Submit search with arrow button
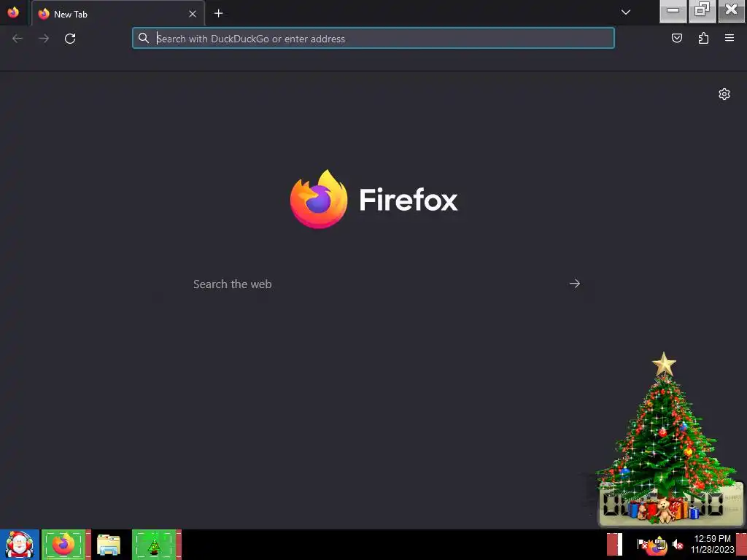Image resolution: width=747 pixels, height=560 pixels. pos(575,284)
